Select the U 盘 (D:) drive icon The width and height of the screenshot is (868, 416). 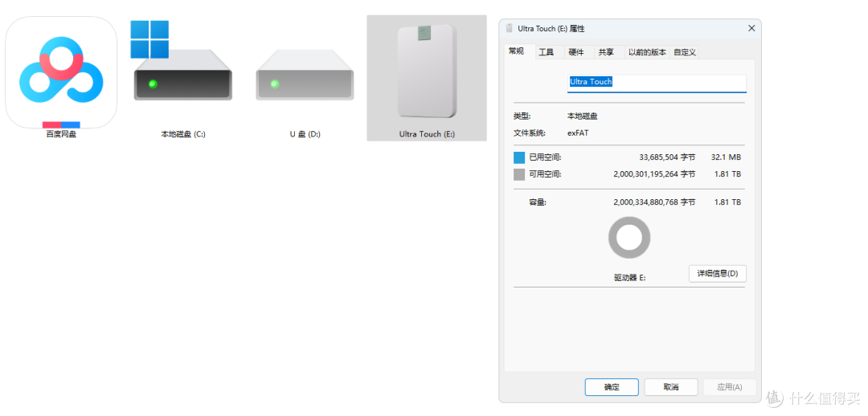(x=305, y=75)
